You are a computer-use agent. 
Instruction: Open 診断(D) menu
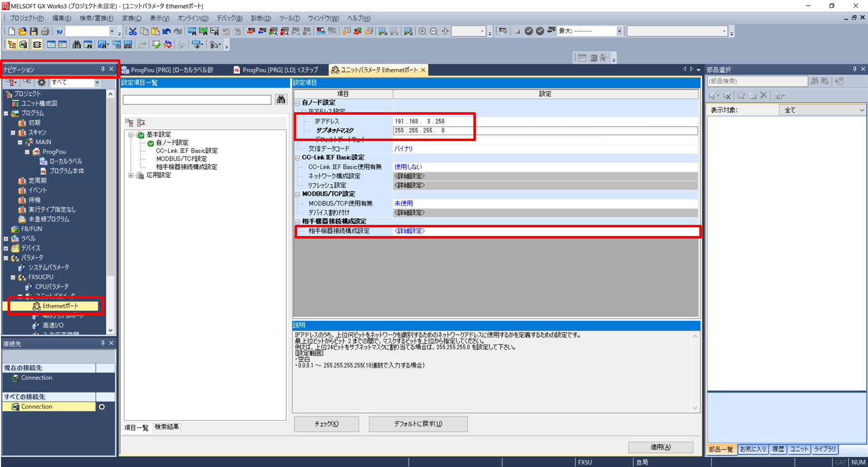[261, 18]
